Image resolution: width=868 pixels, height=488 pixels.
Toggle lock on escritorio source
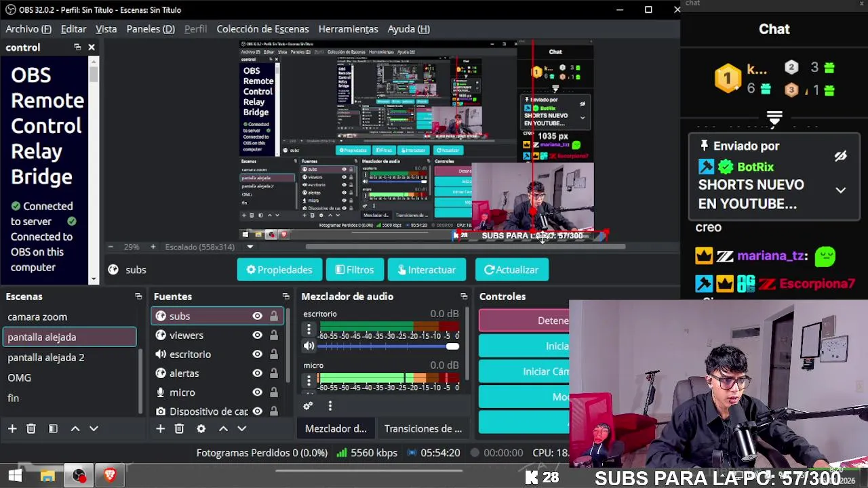pos(274,354)
